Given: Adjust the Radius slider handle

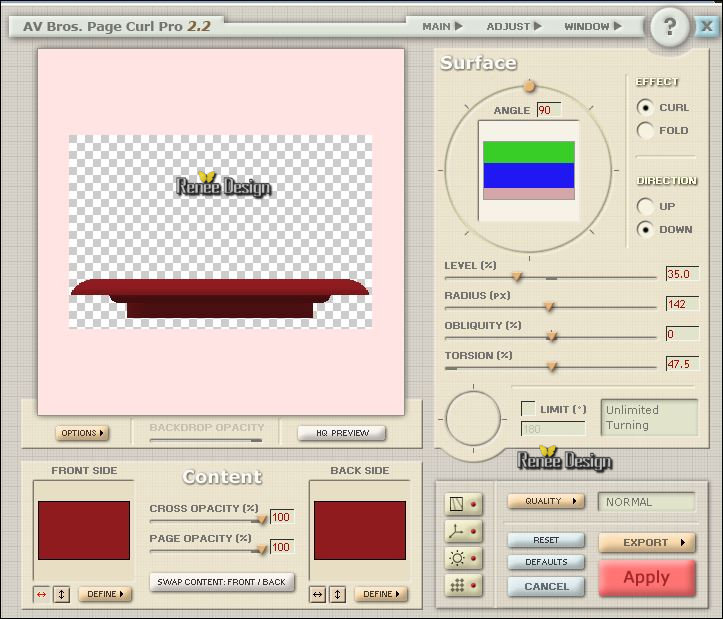Looking at the screenshot, I should pyautogui.click(x=549, y=306).
